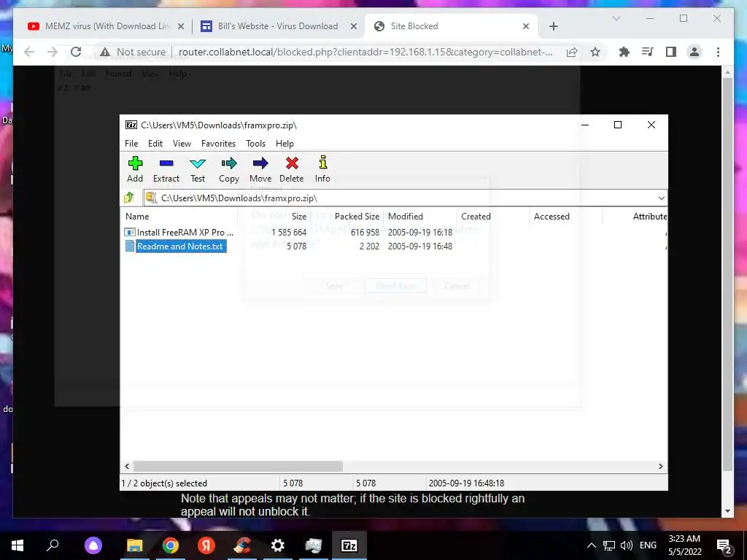
Task: Sort by Packed Size column
Action: pyautogui.click(x=347, y=216)
